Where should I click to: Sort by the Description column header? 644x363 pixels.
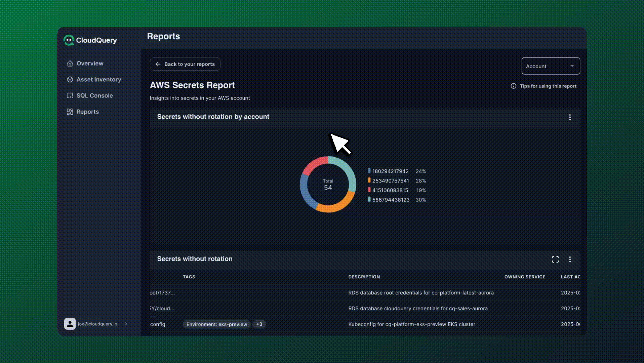click(364, 277)
